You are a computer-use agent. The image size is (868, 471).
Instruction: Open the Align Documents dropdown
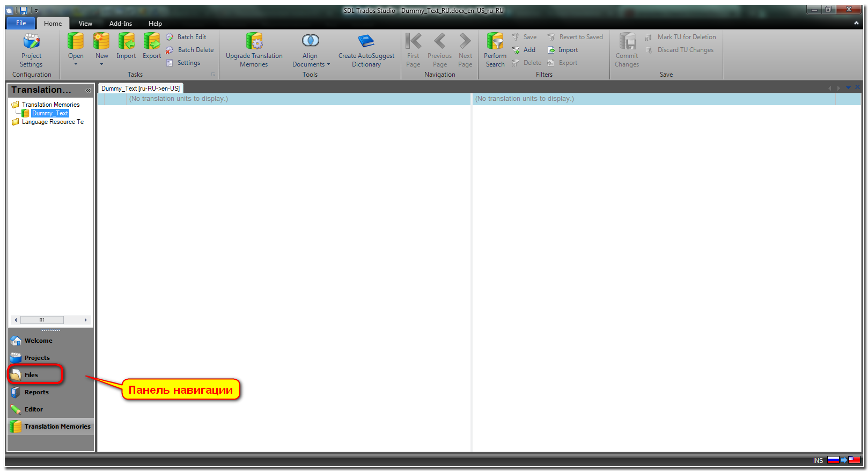328,64
